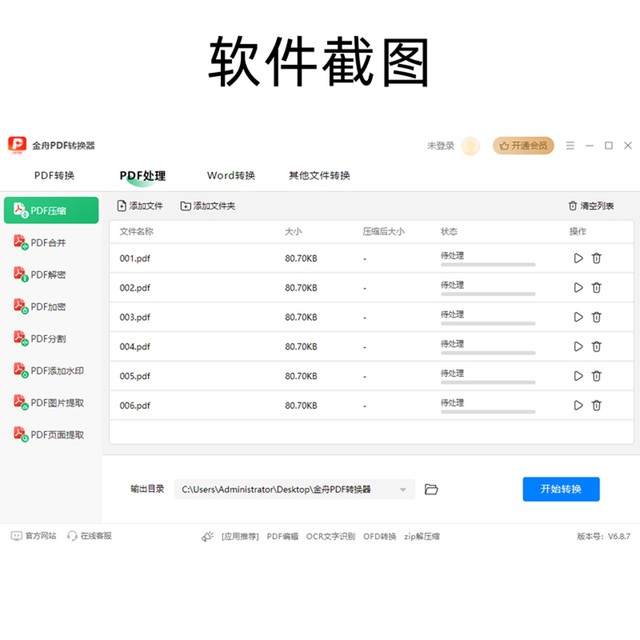Click the version number V6.8.7
The height and width of the screenshot is (640, 640).
(x=619, y=536)
